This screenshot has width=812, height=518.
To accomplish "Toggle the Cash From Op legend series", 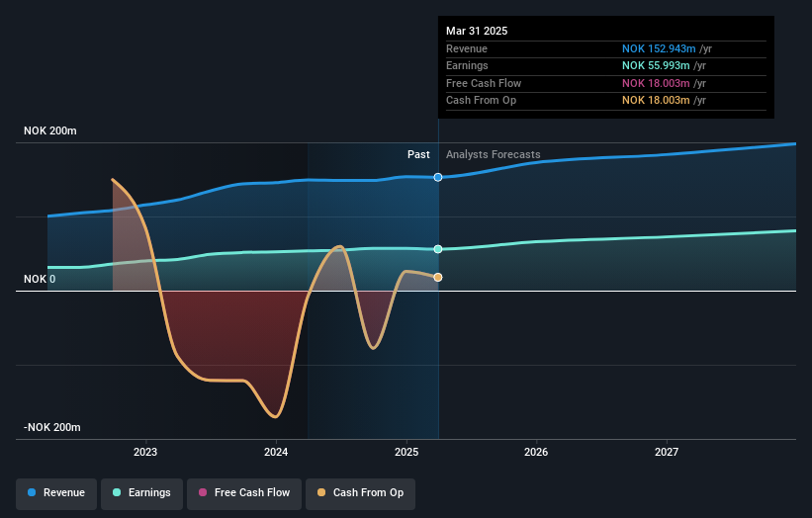I will (x=360, y=493).
